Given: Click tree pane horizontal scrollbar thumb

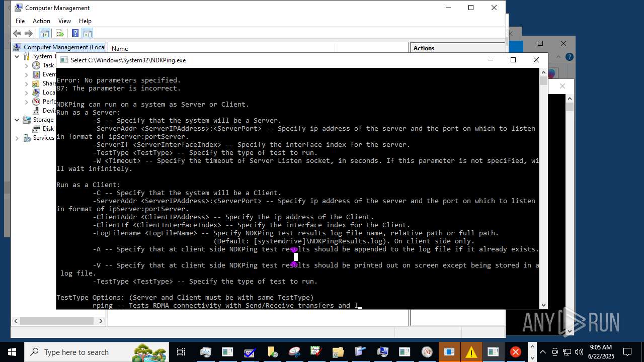Looking at the screenshot, I should point(57,321).
